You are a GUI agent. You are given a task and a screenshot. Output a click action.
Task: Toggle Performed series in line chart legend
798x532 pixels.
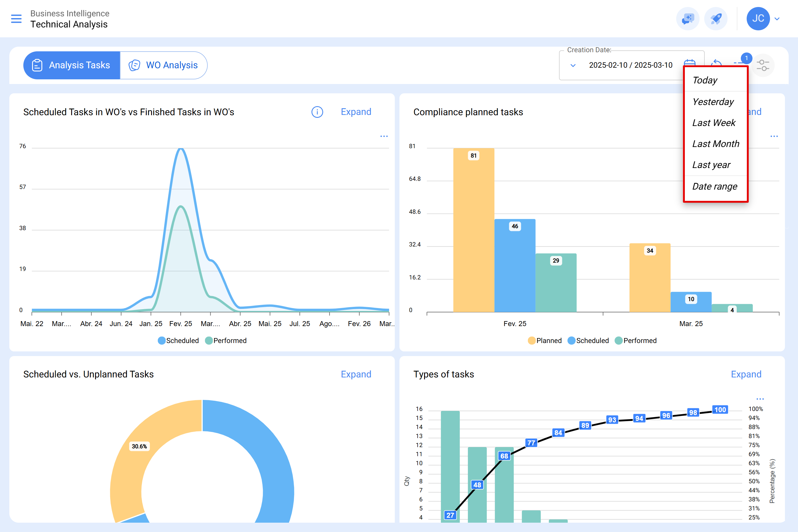226,341
